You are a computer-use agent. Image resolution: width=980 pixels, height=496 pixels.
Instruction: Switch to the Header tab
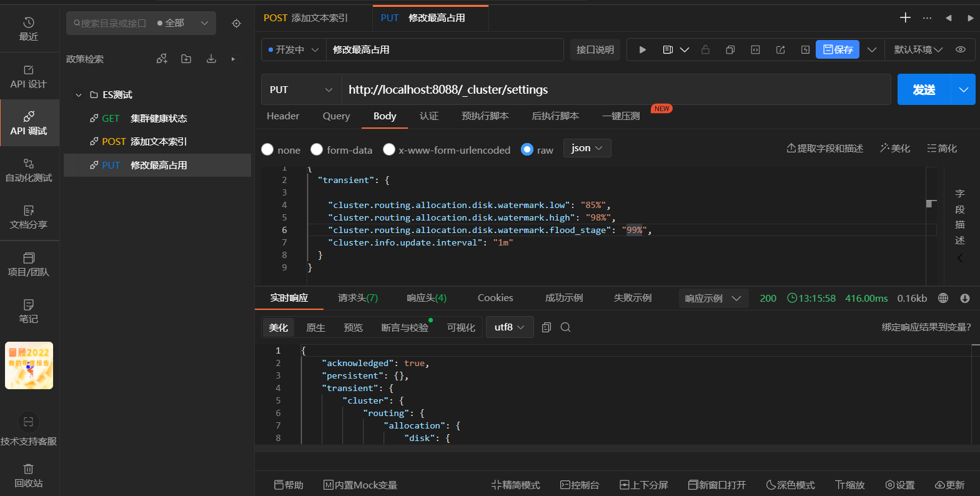coord(283,116)
